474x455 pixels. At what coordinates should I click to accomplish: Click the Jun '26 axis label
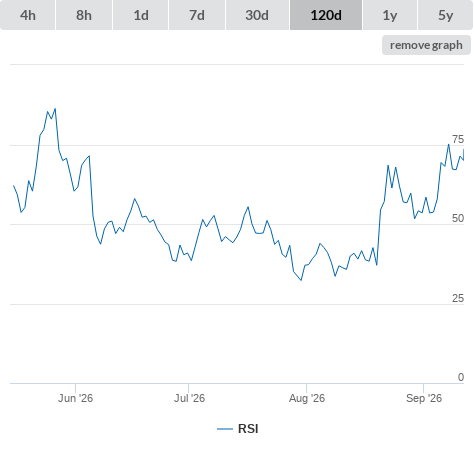(75, 398)
